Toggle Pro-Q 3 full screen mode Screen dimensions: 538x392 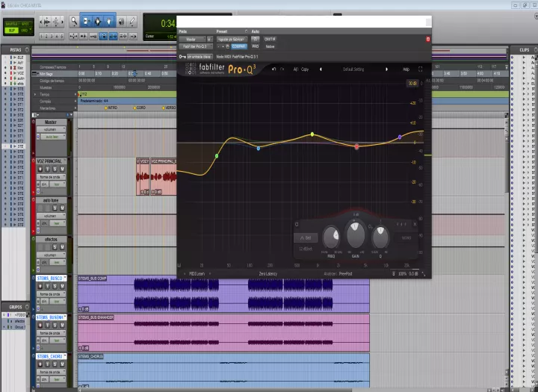tap(420, 69)
